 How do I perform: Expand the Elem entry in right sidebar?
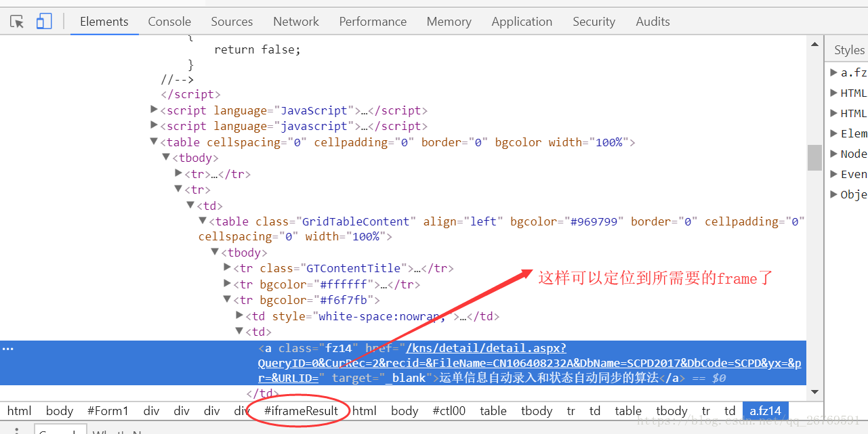pos(835,133)
